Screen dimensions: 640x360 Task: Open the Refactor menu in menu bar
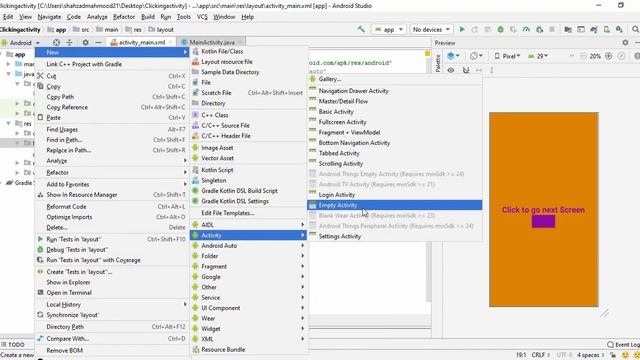(124, 17)
